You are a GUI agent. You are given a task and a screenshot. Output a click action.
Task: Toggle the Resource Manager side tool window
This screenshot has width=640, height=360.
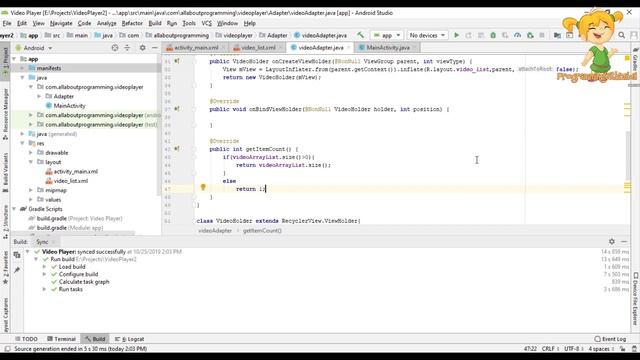[x=5, y=114]
